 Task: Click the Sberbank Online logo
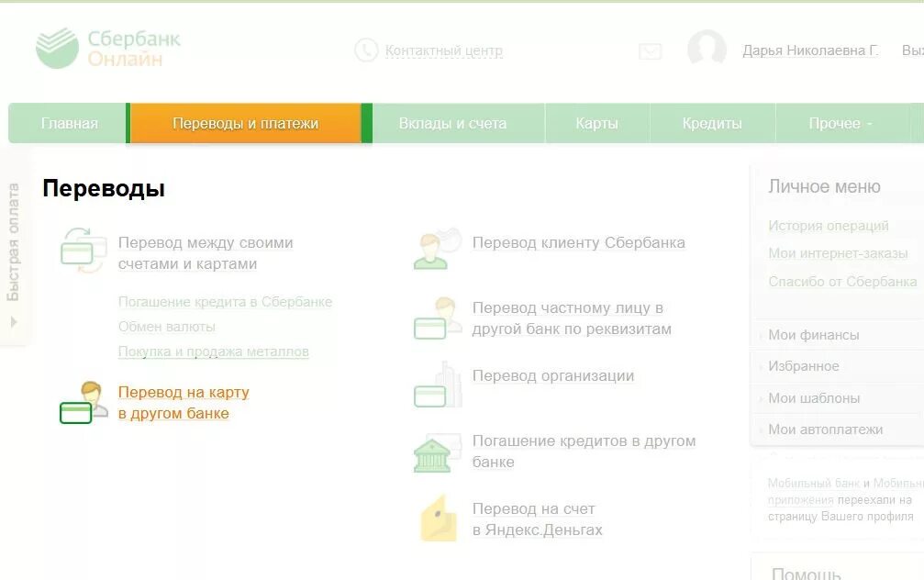coord(108,48)
